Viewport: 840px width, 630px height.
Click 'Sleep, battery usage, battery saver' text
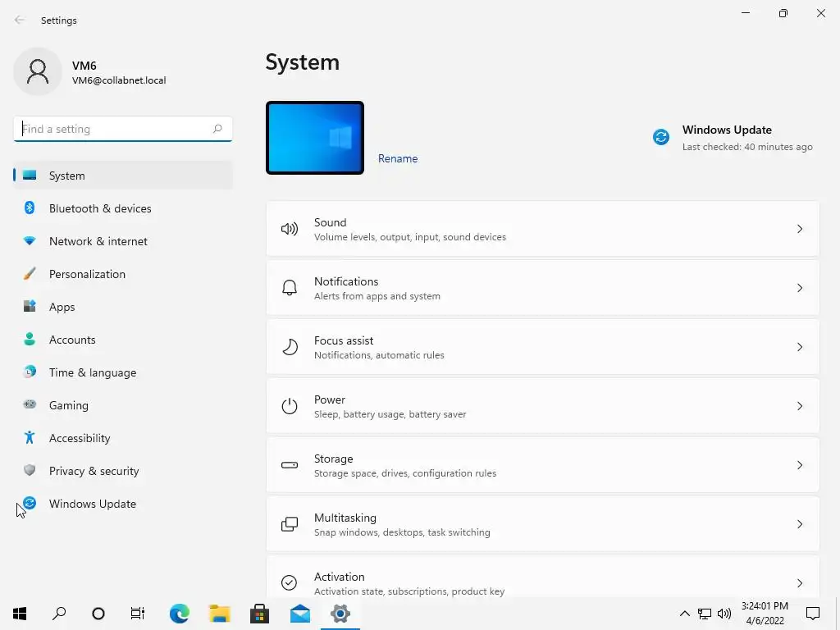390,414
